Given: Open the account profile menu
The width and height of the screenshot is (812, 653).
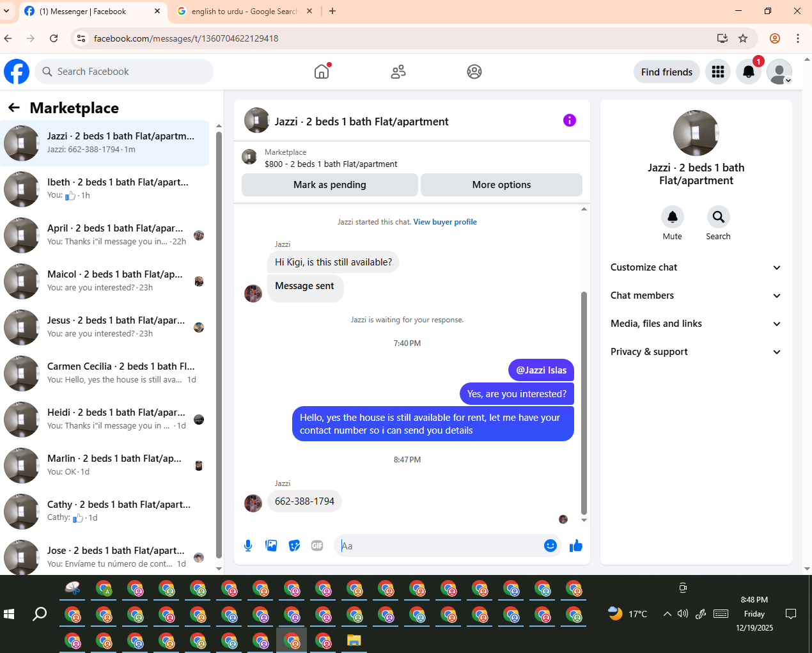Looking at the screenshot, I should [779, 72].
